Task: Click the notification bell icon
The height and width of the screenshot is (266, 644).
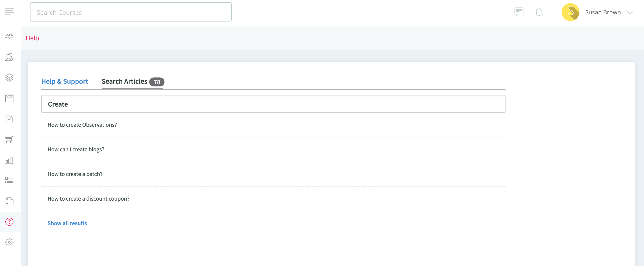Action: click(539, 12)
